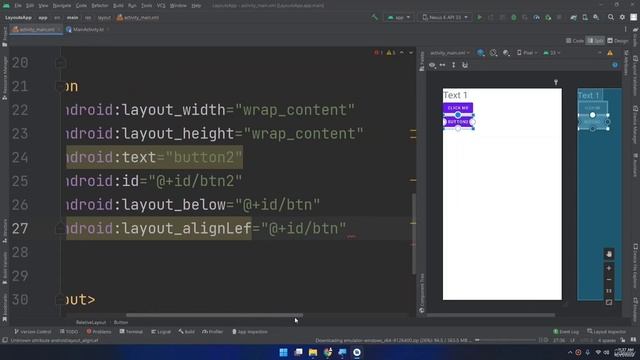
Task: Go to previous highlighted error arrow
Action: 402,53
